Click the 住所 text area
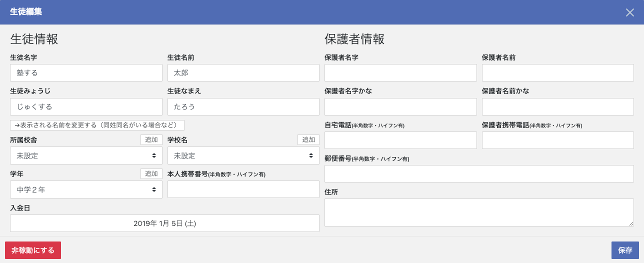This screenshot has width=644, height=263. (479, 212)
